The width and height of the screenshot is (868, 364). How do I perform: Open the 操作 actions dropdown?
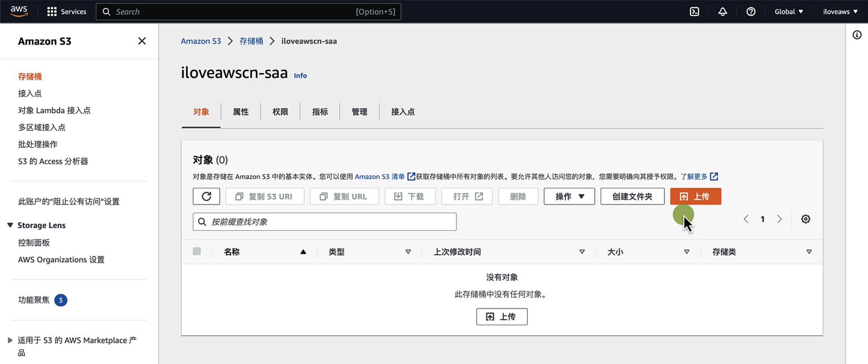(569, 196)
